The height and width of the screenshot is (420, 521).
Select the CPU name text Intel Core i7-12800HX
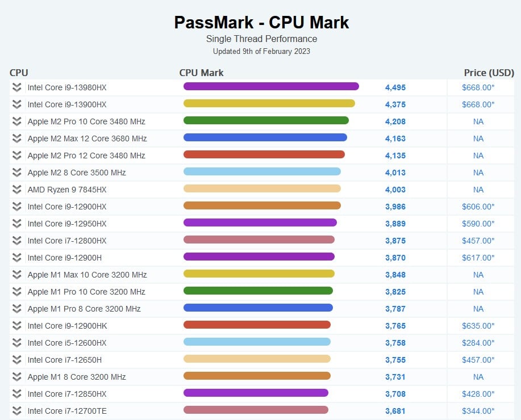[67, 241]
